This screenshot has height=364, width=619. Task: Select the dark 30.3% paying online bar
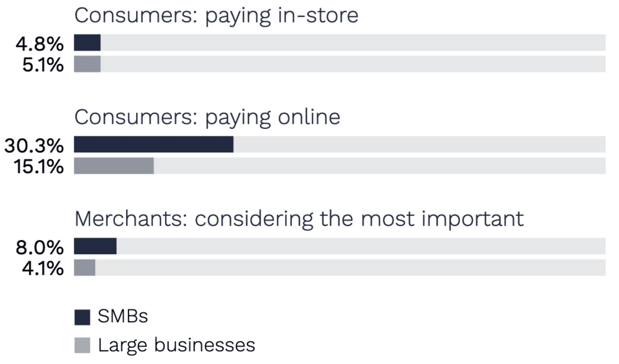tap(153, 144)
